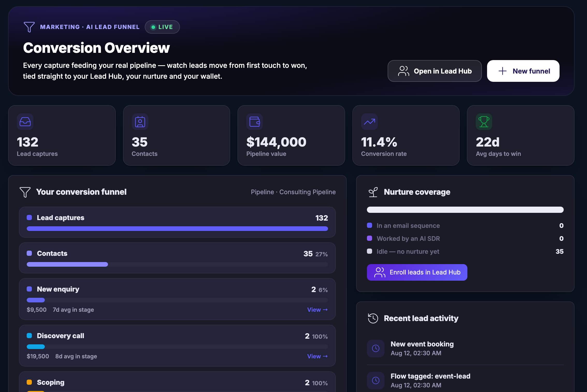Open in Lead Hub button

point(434,71)
